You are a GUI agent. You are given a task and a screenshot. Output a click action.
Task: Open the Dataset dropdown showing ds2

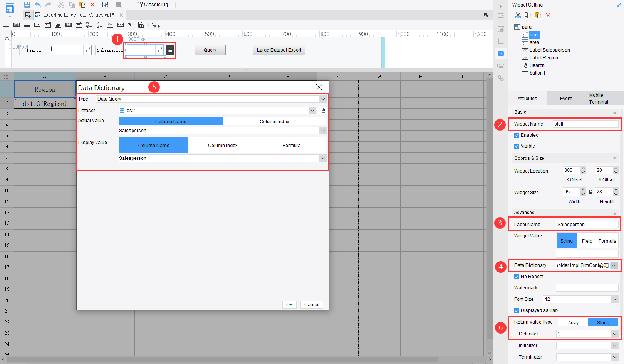(312, 111)
